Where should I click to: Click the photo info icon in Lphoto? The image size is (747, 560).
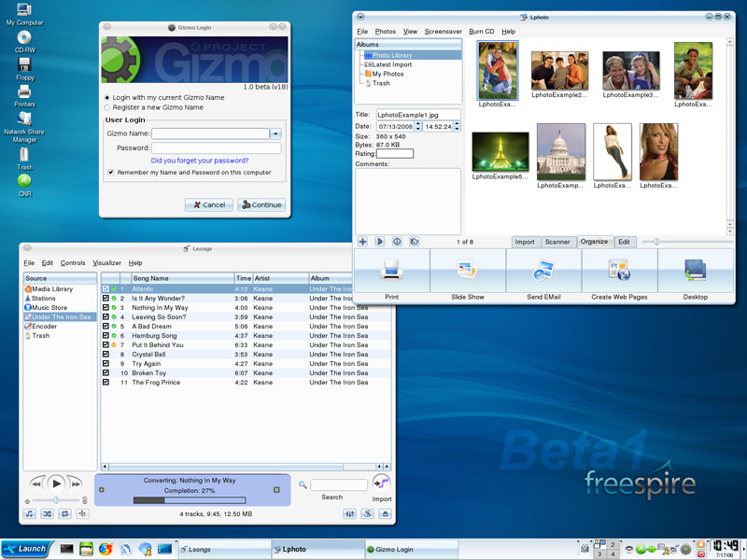tap(397, 242)
